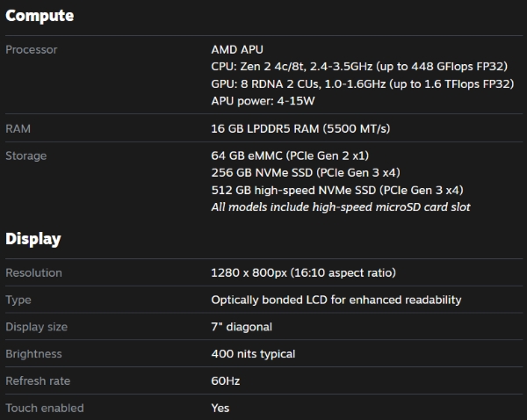Click the 16 GB LPDDR5 RAM value
The image size is (527, 420).
[300, 129]
